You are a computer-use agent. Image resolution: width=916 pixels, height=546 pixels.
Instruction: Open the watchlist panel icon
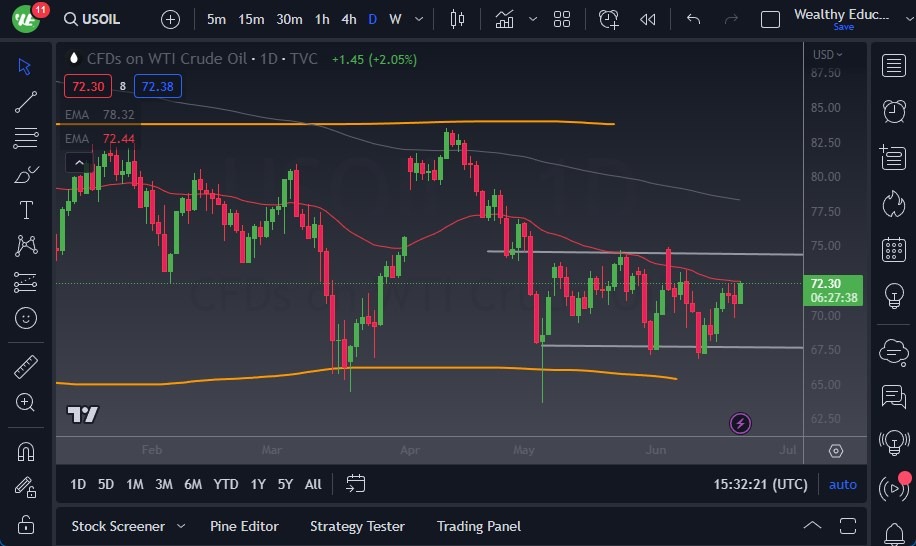coord(893,66)
